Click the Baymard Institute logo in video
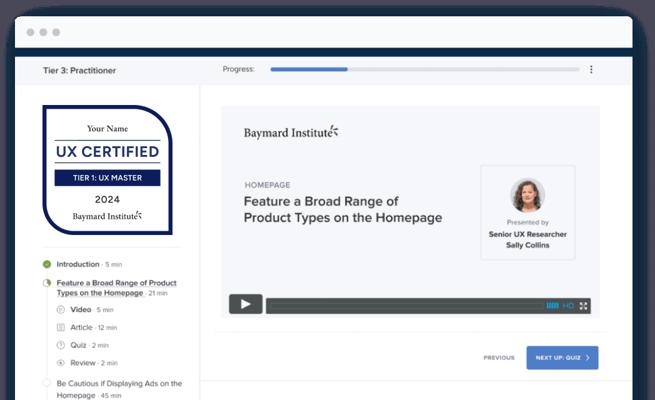This screenshot has width=655, height=400. [291, 132]
